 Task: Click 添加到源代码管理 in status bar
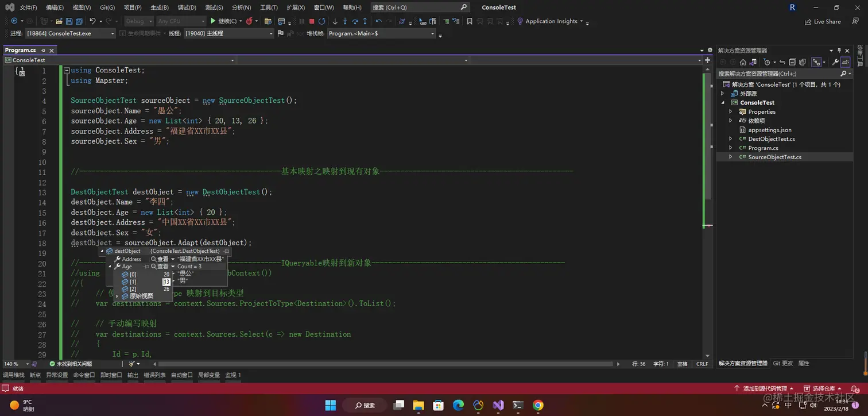point(764,388)
